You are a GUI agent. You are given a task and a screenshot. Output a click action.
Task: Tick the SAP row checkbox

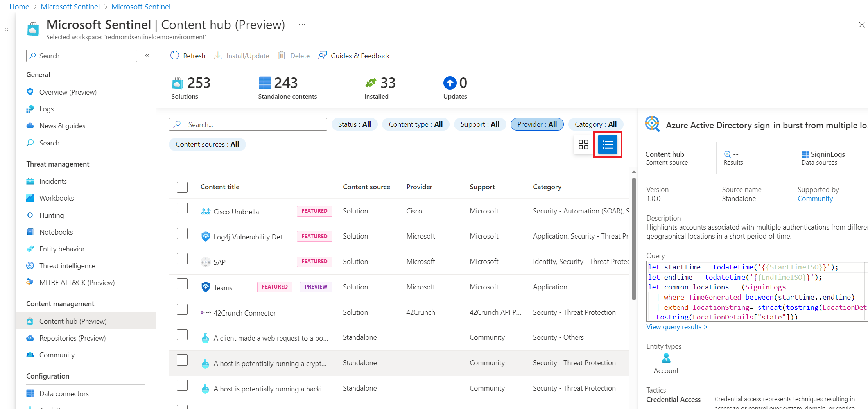click(x=182, y=259)
